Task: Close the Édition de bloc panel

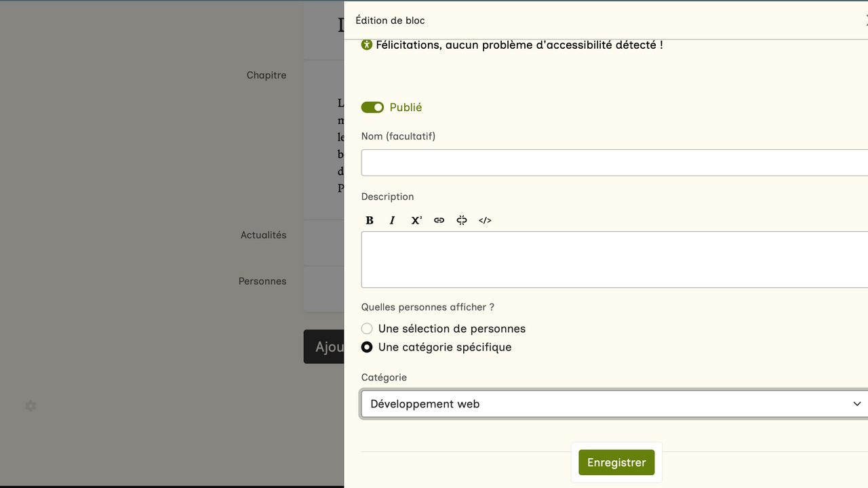Action: coord(865,21)
